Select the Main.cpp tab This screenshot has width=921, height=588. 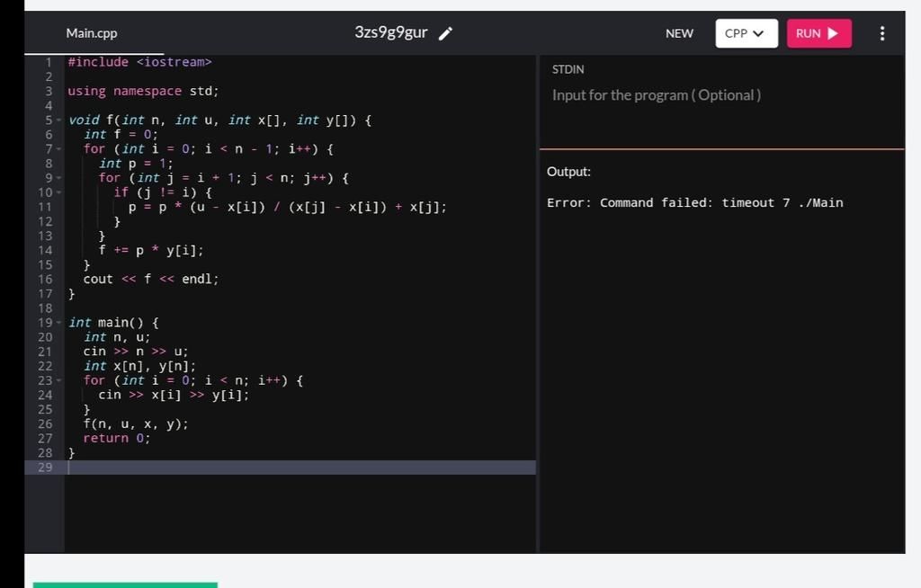pos(91,33)
